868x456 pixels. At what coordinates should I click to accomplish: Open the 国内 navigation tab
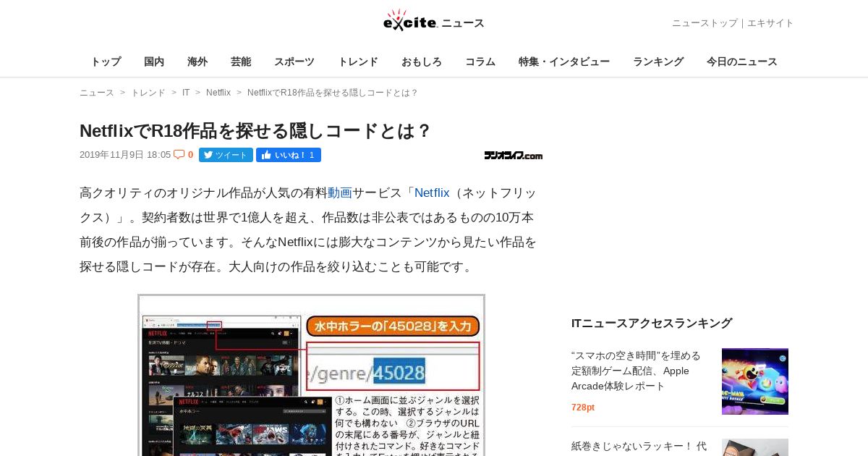coord(154,62)
